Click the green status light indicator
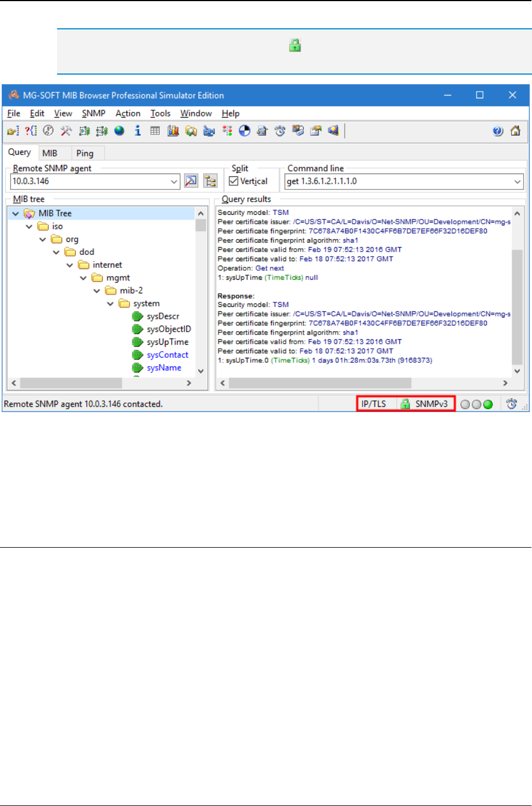The height and width of the screenshot is (806, 532). tap(488, 404)
